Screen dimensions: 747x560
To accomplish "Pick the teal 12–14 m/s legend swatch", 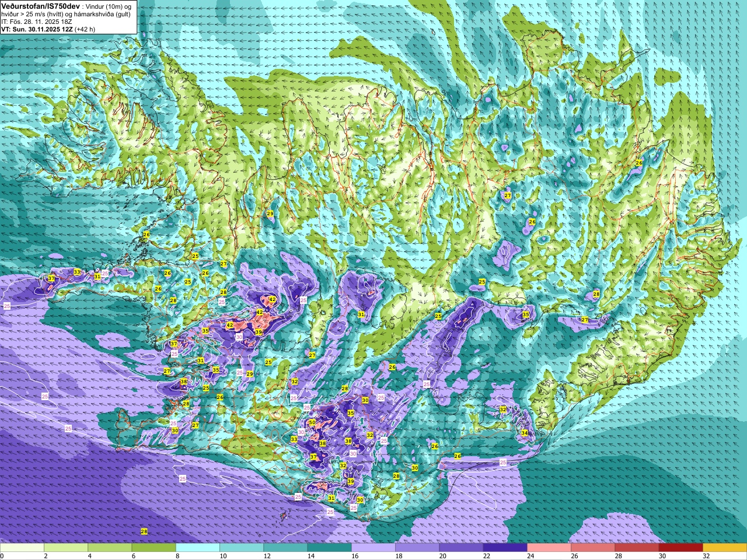I will pos(285,548).
